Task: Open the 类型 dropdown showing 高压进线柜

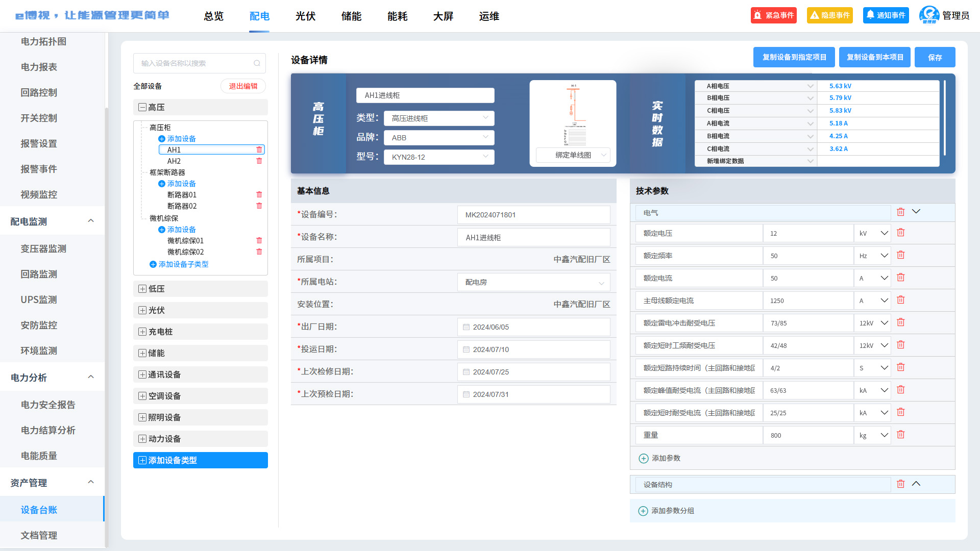Action: (438, 118)
